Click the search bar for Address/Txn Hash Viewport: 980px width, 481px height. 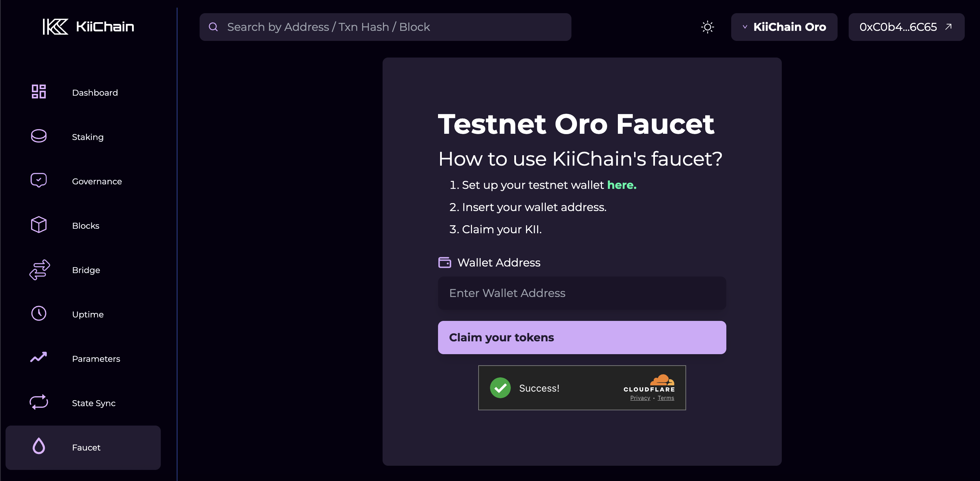point(385,27)
